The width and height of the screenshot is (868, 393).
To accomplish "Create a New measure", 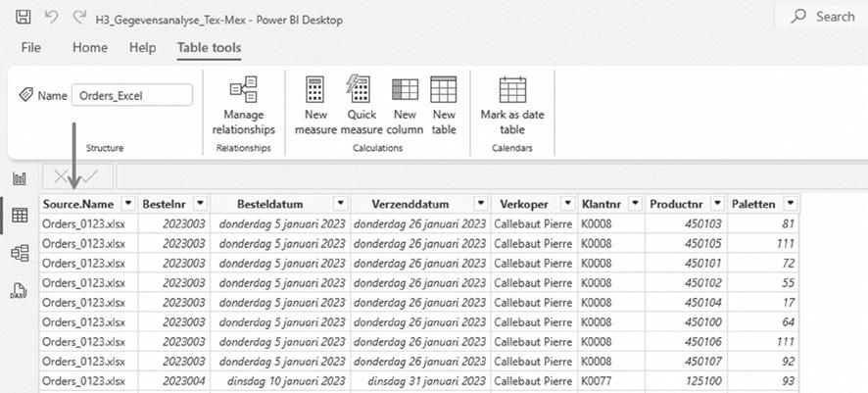I will [315, 108].
